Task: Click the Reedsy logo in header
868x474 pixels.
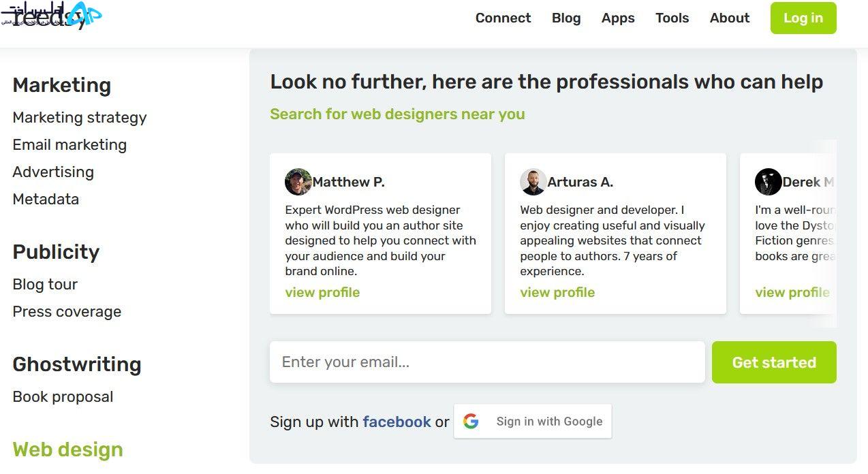Action: click(51, 15)
